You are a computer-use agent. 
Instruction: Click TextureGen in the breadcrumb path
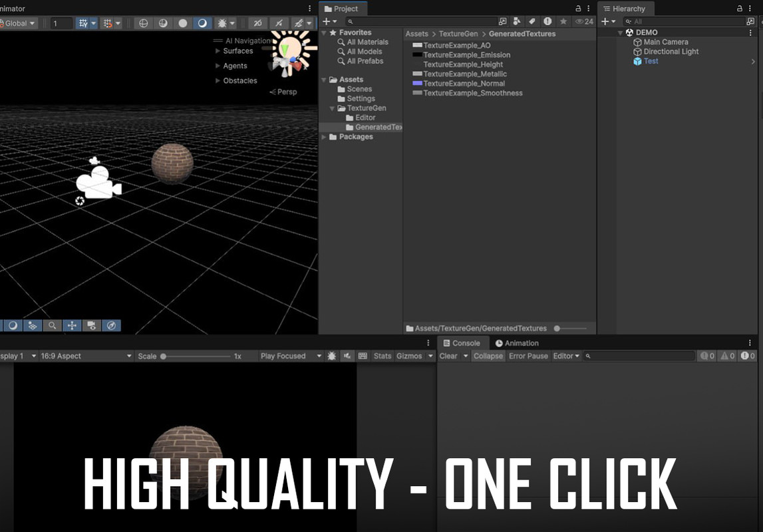[x=458, y=34]
